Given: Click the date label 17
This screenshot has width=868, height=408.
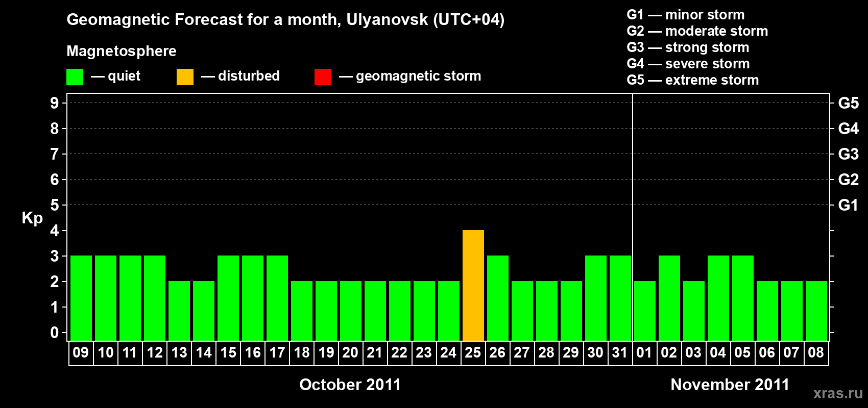Looking at the screenshot, I should point(277,352).
